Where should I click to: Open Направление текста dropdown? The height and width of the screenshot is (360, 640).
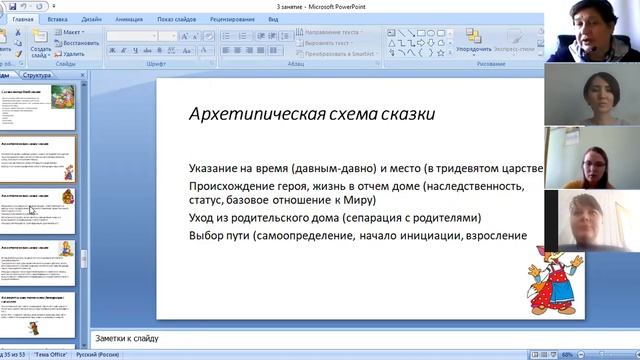point(330,32)
